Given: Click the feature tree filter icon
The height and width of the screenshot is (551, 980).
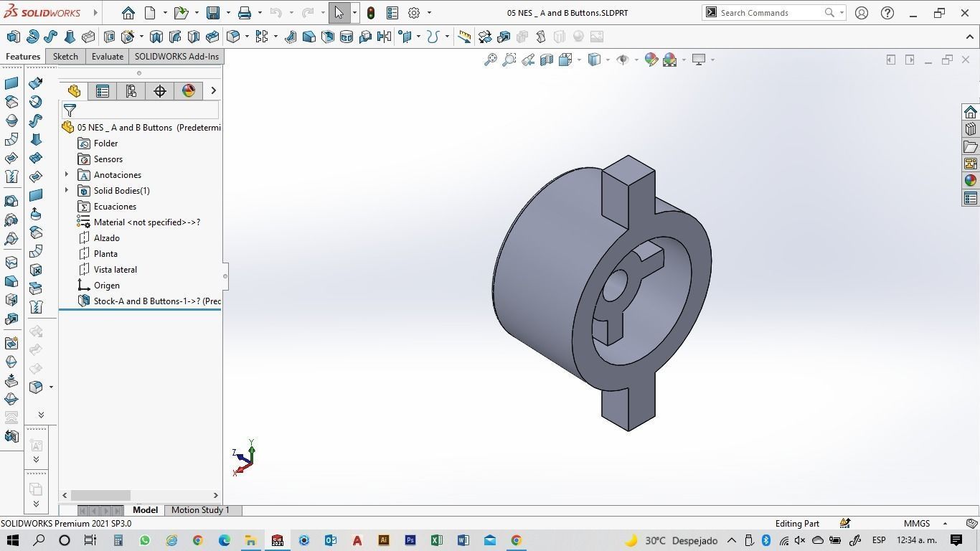Looking at the screenshot, I should click(x=70, y=110).
